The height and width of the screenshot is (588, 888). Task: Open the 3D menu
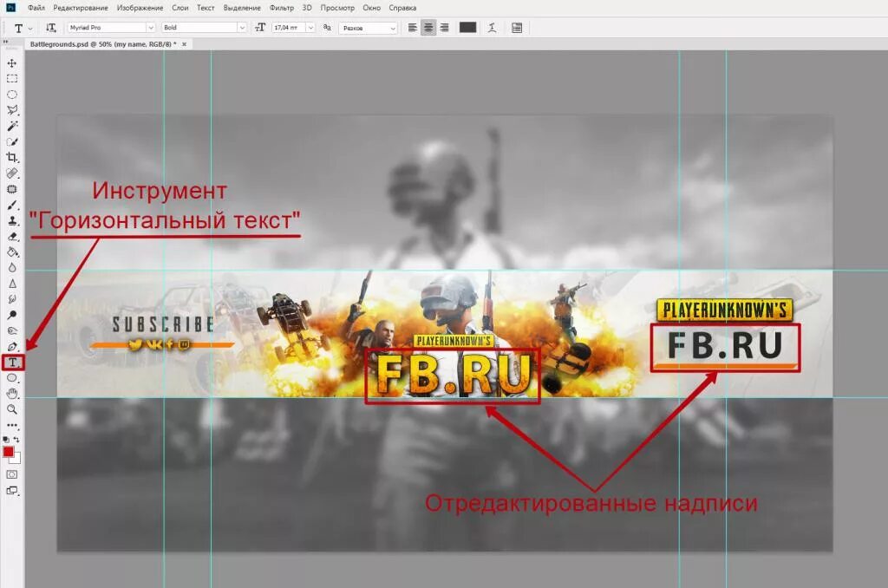[307, 8]
